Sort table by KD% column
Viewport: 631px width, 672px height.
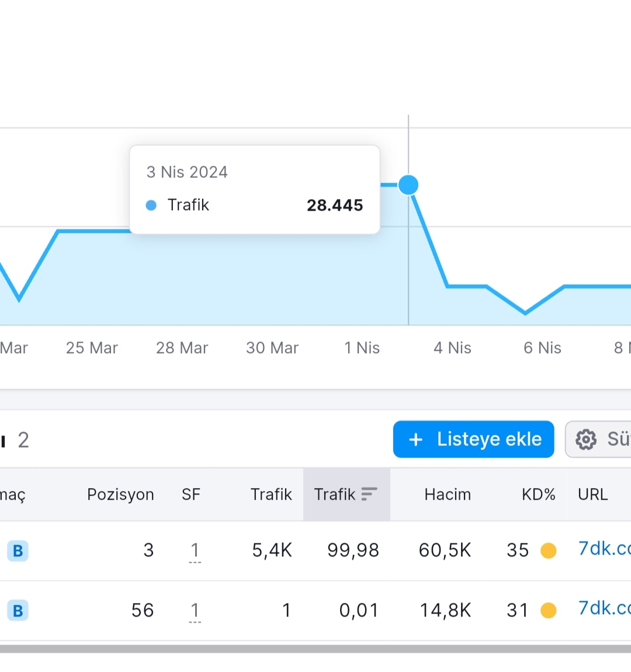point(538,495)
